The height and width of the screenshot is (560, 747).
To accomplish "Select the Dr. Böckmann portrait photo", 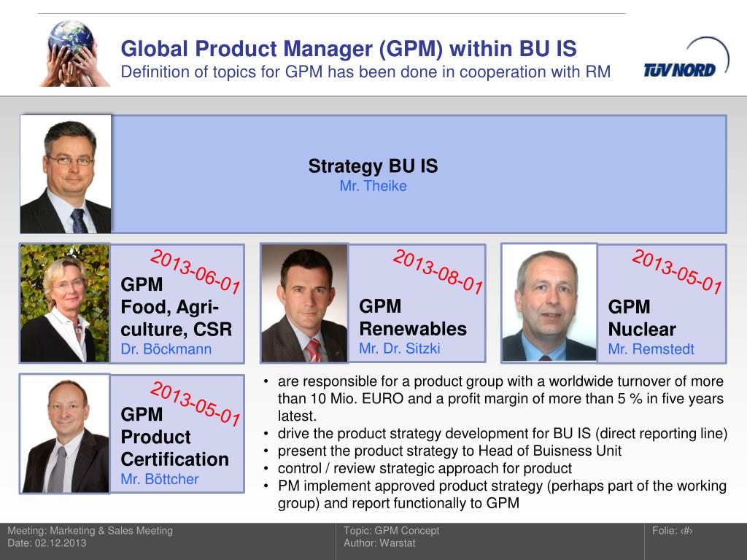I will click(x=65, y=303).
